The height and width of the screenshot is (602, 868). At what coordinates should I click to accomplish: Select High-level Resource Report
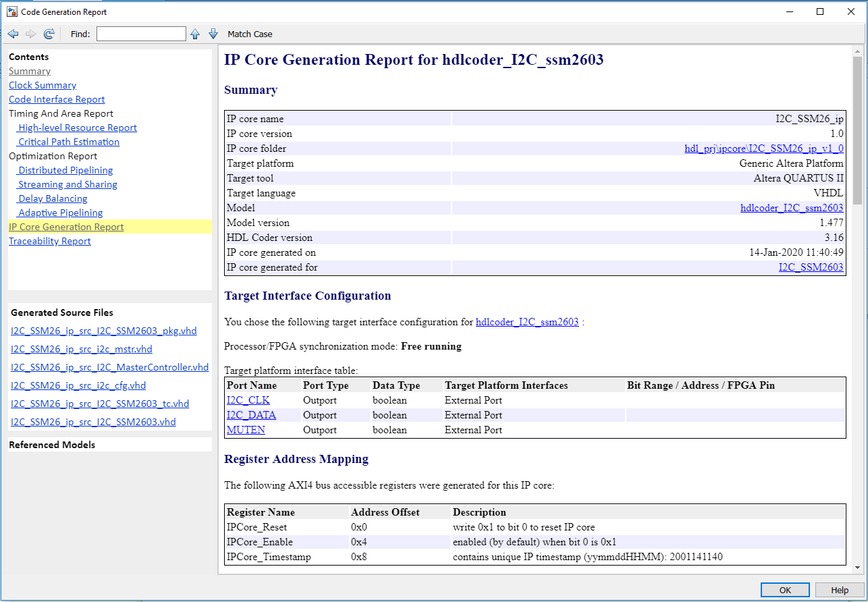(x=78, y=128)
